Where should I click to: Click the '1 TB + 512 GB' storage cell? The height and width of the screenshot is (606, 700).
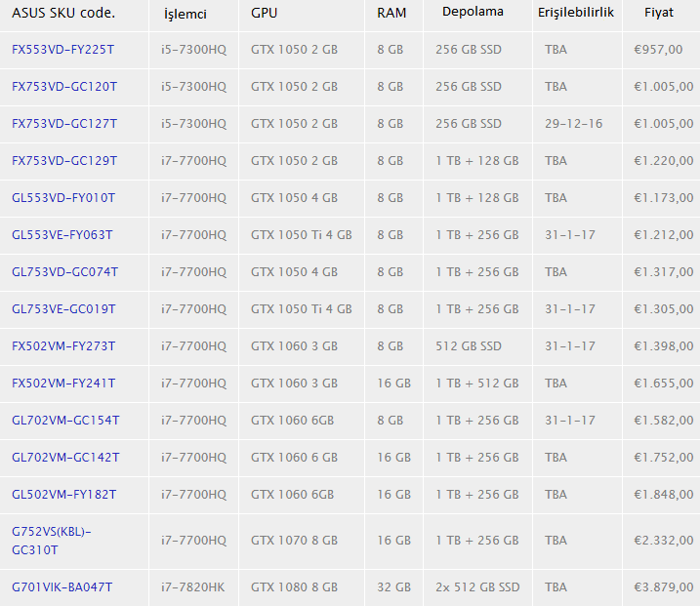tap(477, 383)
